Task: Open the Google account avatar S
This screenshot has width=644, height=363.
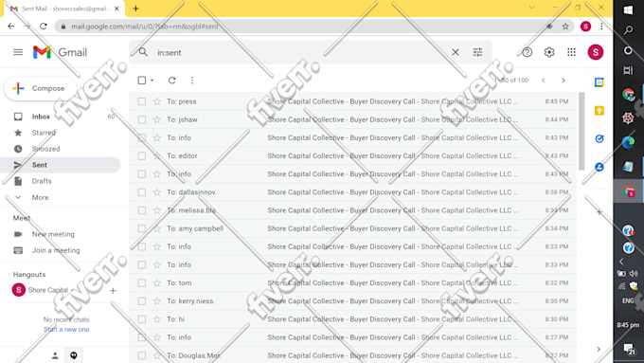Action: (x=595, y=52)
